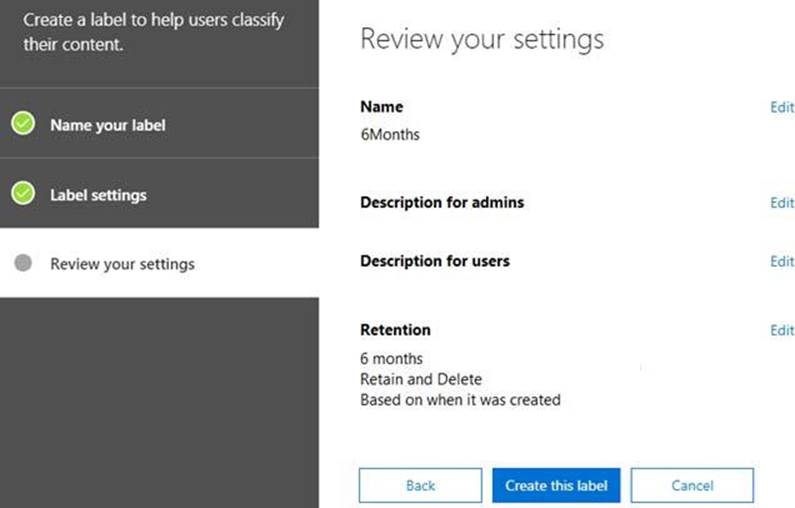Click the Review your settings page heading
This screenshot has height=508, width=795.
[481, 39]
